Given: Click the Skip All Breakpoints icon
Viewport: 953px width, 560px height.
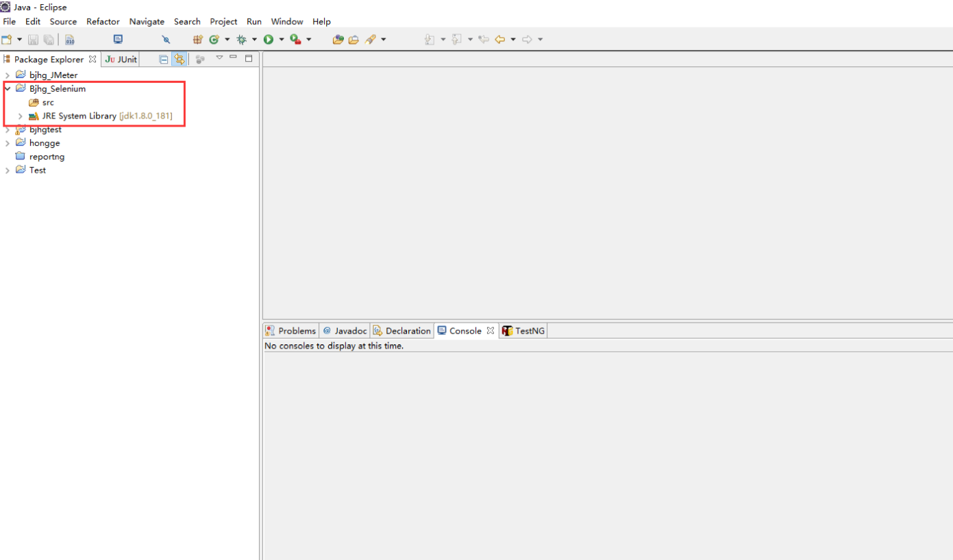Looking at the screenshot, I should (166, 40).
